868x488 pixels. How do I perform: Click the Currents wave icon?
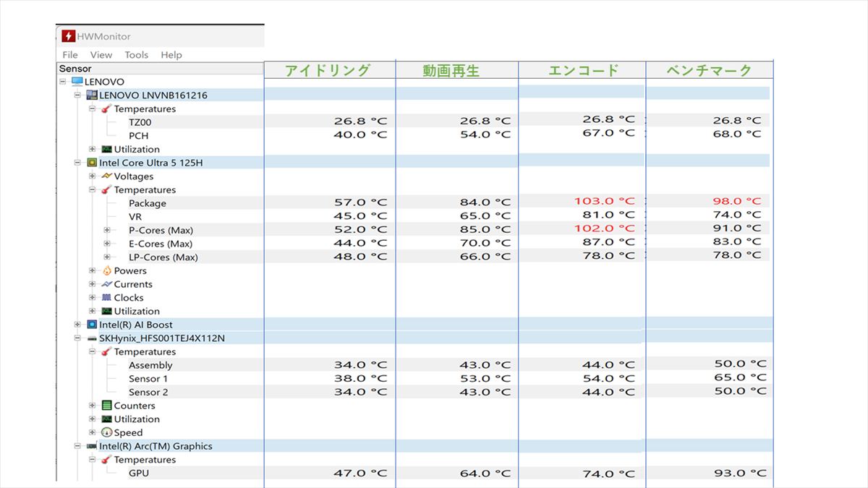click(106, 284)
